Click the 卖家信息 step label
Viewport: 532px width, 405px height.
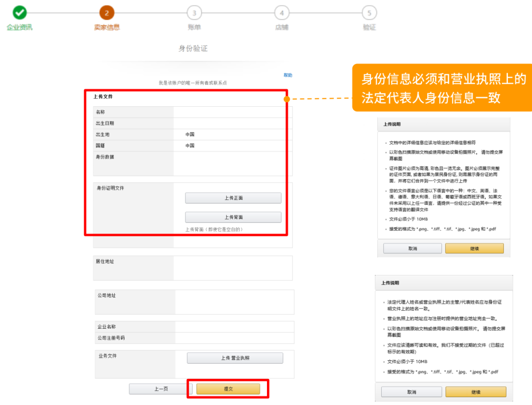point(107,28)
